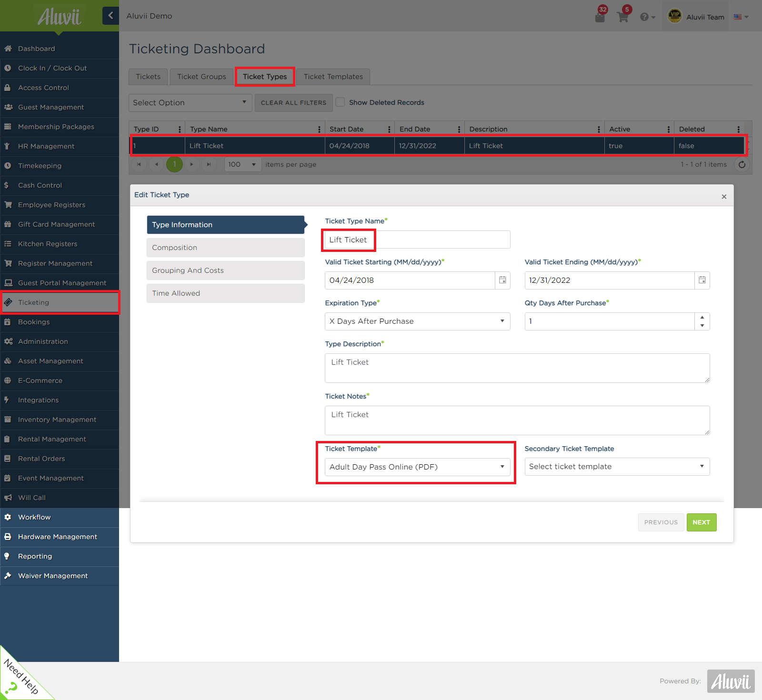The image size is (762, 700).
Task: Click the Inventory Management box icon
Action: pos(8,420)
